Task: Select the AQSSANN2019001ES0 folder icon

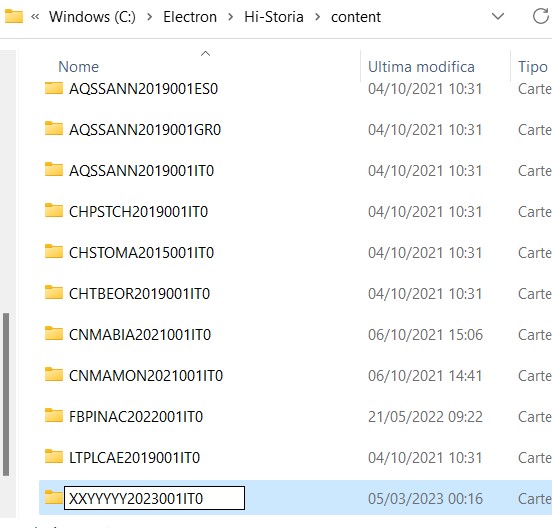Action: coord(54,88)
